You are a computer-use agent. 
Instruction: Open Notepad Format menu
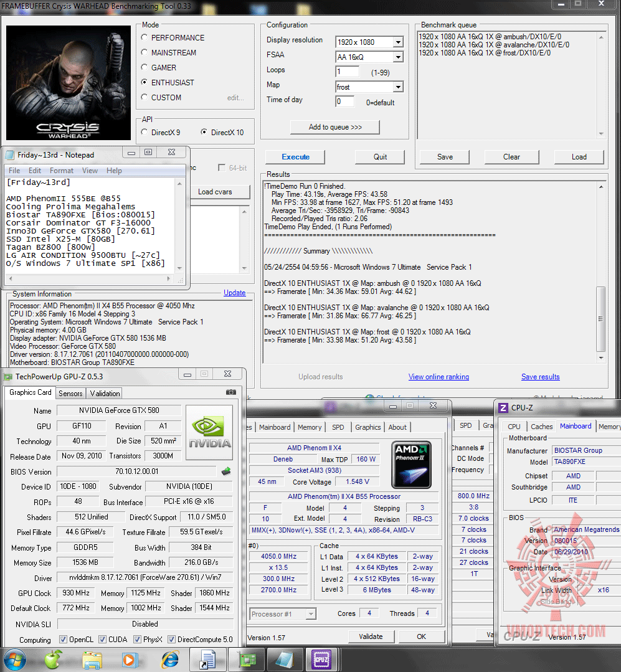point(61,171)
